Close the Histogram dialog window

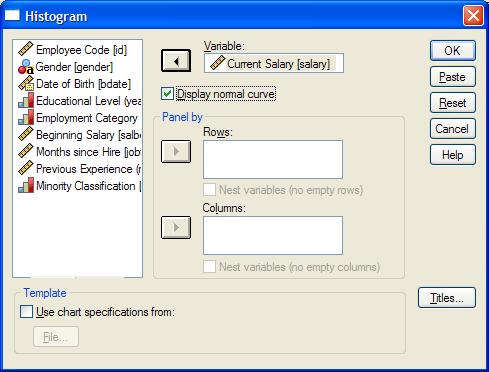[x=473, y=15]
